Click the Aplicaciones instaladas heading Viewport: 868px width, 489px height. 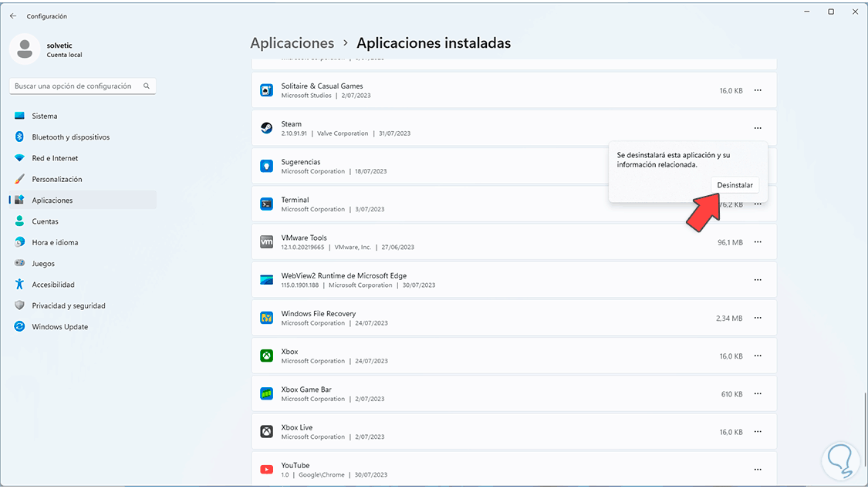coord(434,43)
